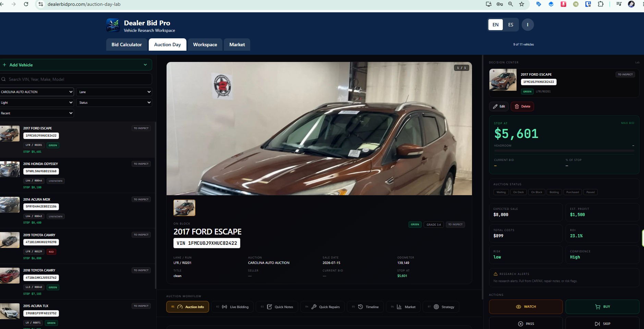The height and width of the screenshot is (329, 644).
Task: Click the red microphone extension icon
Action: (563, 4)
